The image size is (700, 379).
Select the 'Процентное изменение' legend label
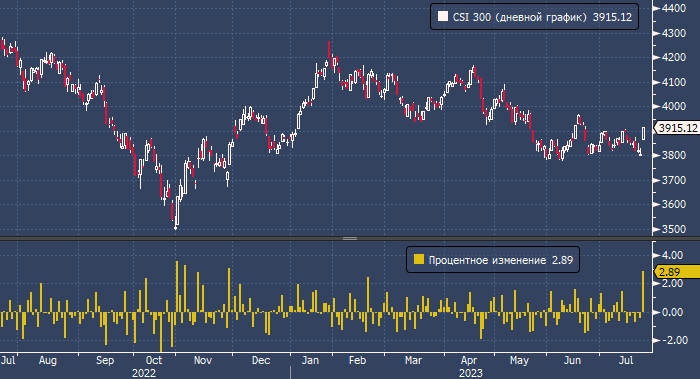click(x=487, y=260)
